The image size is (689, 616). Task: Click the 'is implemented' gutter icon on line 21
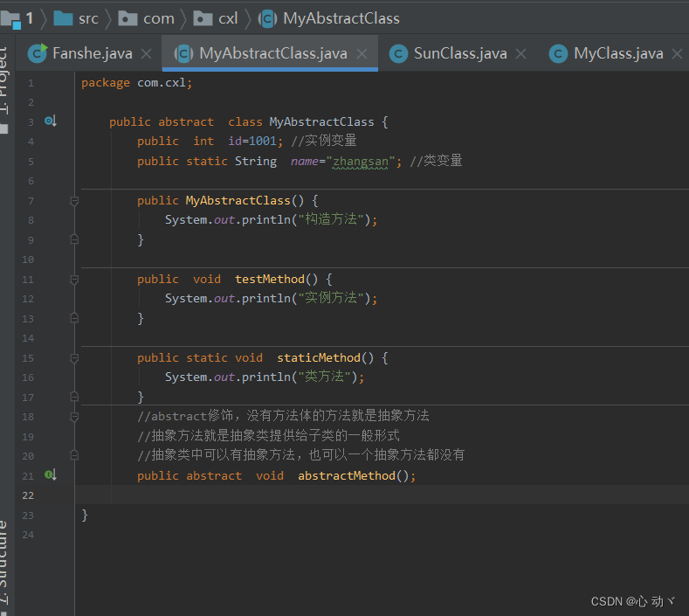pos(51,474)
